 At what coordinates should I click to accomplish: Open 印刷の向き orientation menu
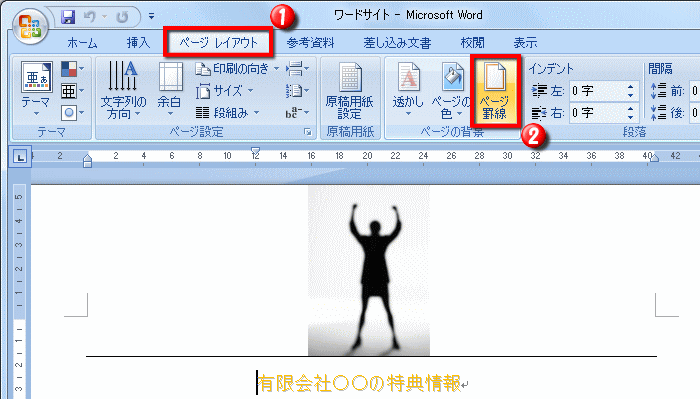coord(237,69)
